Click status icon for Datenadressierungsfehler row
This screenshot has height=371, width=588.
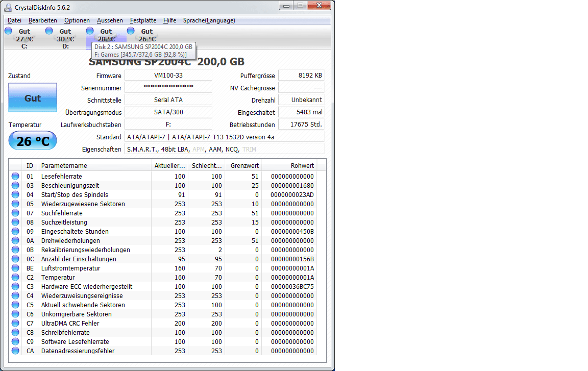point(15,351)
